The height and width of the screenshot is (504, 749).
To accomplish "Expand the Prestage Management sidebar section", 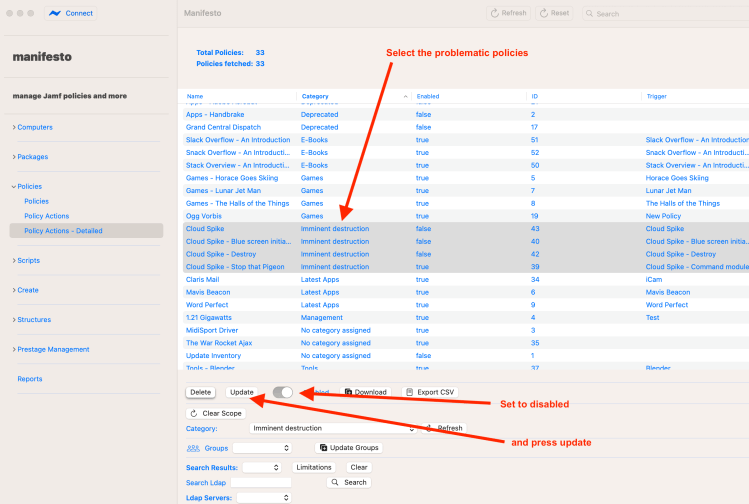I will [x=51, y=349].
